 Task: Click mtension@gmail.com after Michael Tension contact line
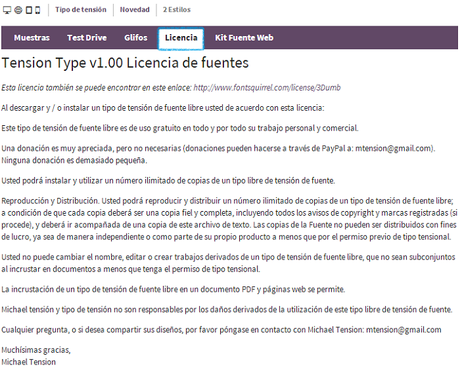coord(404,330)
